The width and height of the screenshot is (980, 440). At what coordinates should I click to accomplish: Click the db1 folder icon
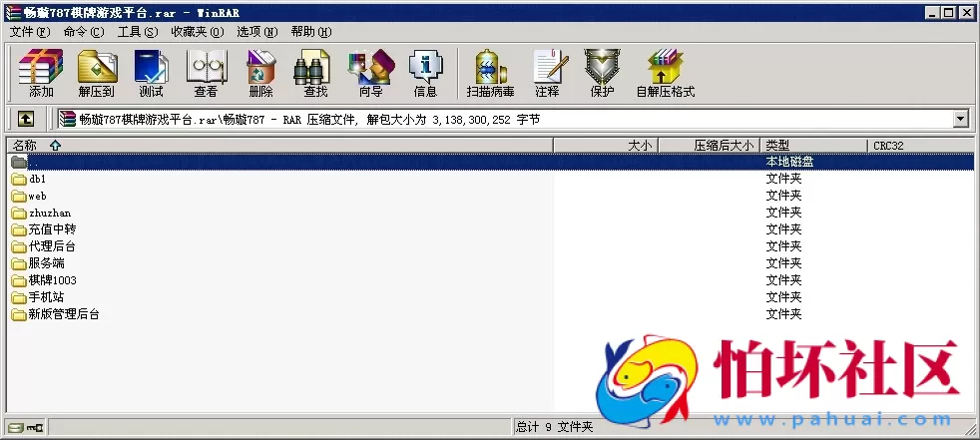19,180
